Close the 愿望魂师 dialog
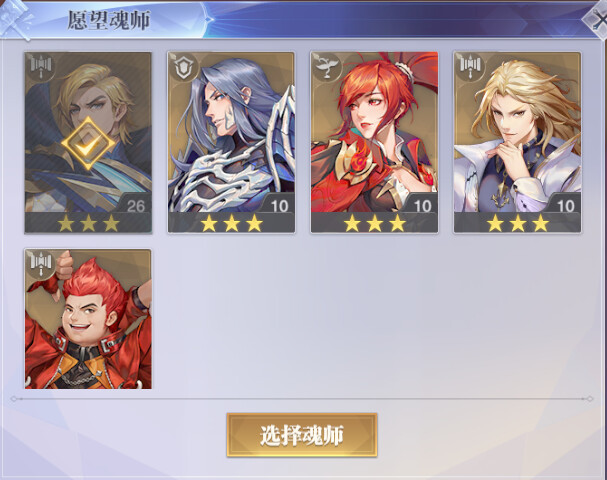 pos(596,19)
